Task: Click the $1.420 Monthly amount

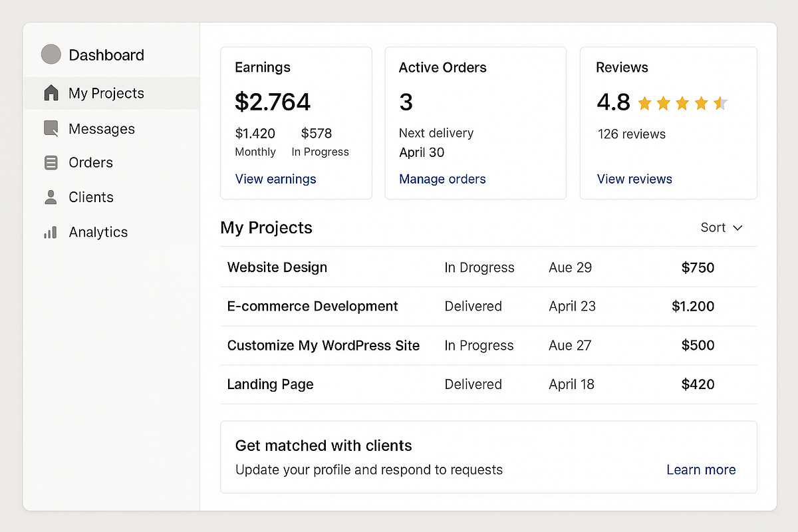Action: point(255,134)
